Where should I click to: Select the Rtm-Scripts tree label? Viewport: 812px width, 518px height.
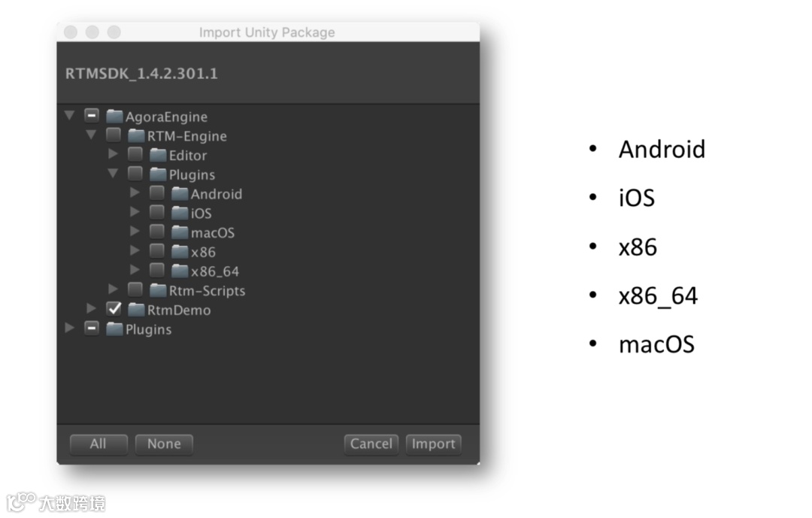tap(208, 291)
